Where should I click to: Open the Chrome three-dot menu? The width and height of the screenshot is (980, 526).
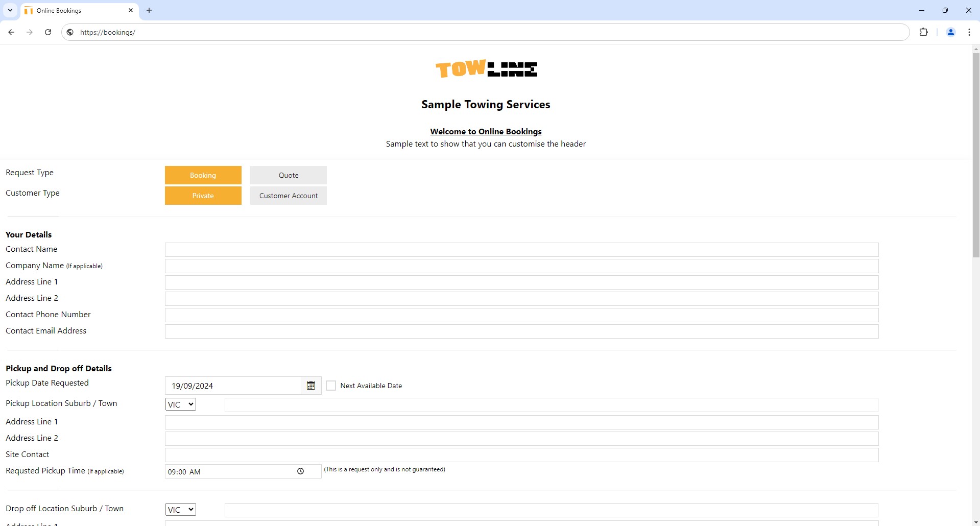click(969, 32)
